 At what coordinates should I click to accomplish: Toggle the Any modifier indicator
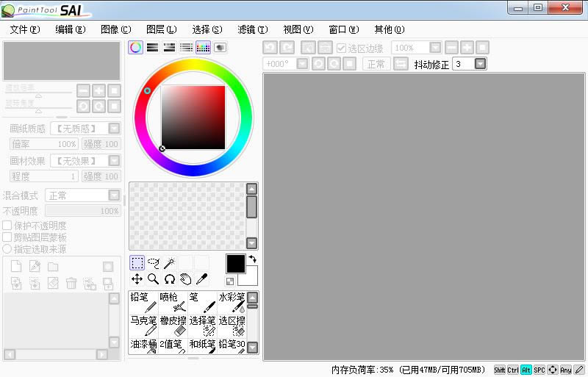click(x=566, y=370)
